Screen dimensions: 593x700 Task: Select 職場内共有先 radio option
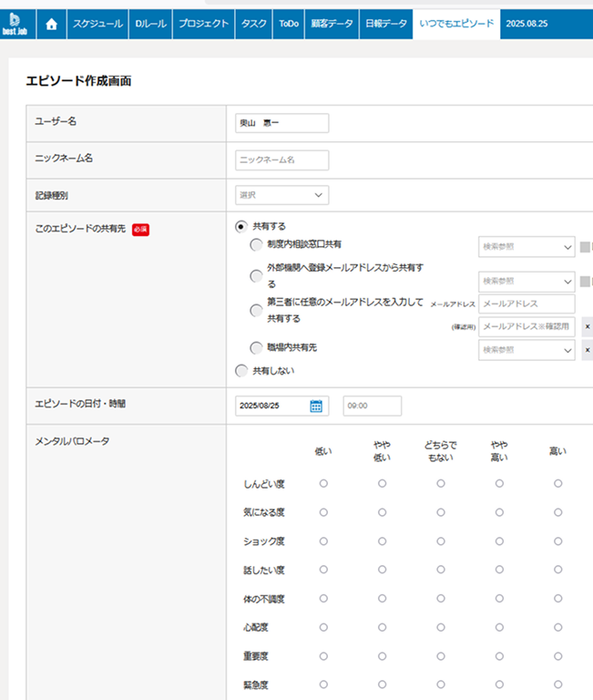tap(256, 347)
